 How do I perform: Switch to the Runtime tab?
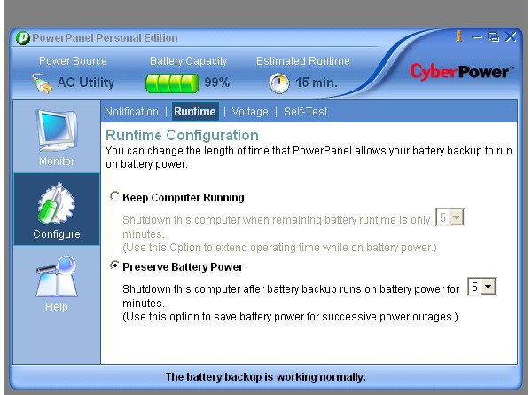click(195, 112)
